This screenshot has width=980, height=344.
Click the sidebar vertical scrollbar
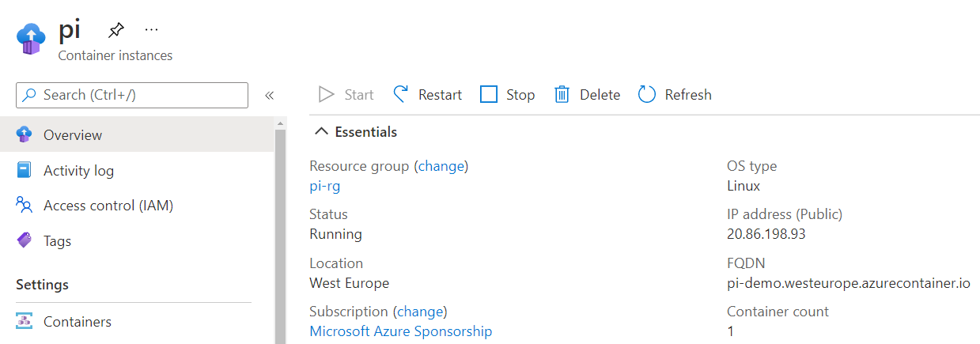tap(279, 229)
